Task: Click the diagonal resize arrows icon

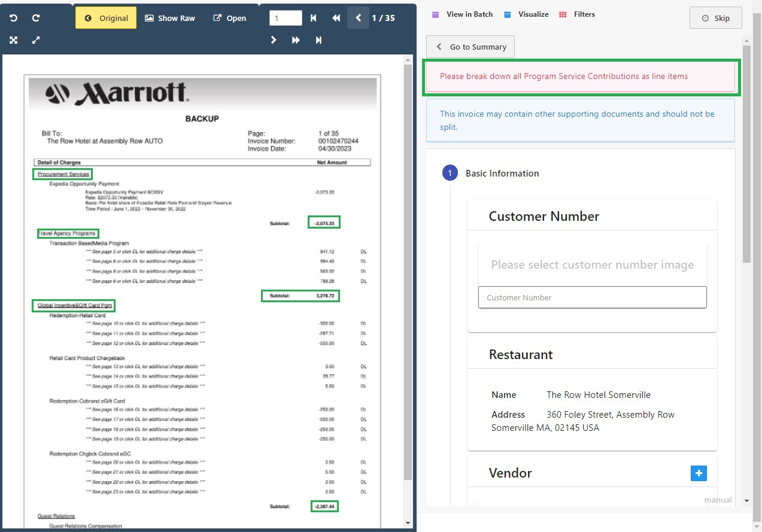Action: click(36, 40)
